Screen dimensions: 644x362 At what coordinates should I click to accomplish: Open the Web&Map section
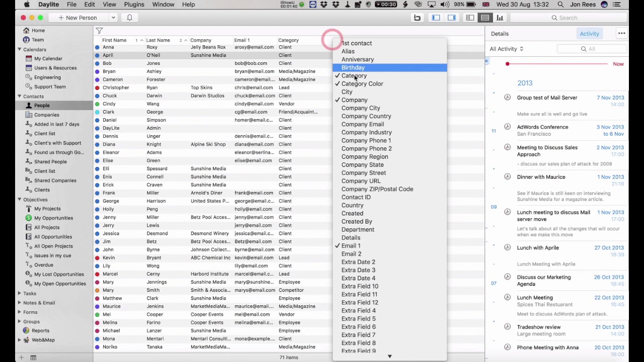coord(43,340)
